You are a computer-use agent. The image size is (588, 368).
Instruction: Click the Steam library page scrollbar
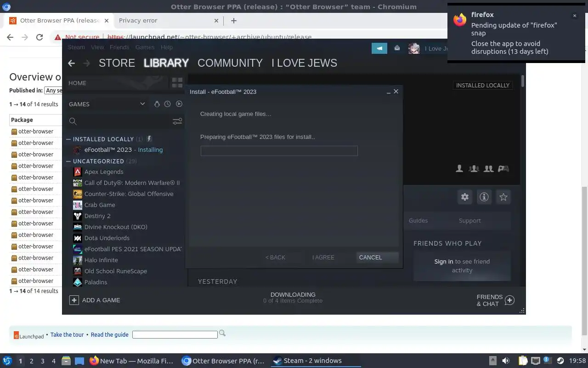click(x=523, y=82)
